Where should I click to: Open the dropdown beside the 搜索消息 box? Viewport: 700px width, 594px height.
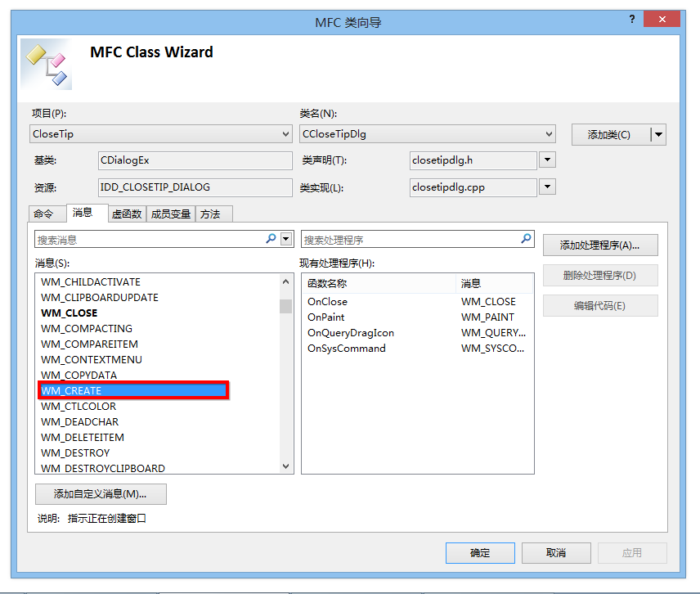(x=285, y=238)
